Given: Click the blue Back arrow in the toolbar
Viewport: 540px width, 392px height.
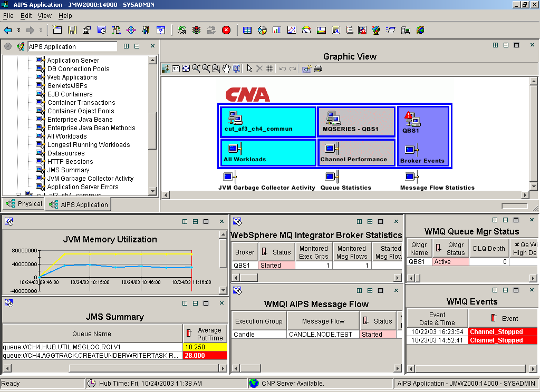Looking at the screenshot, I should point(7,30).
